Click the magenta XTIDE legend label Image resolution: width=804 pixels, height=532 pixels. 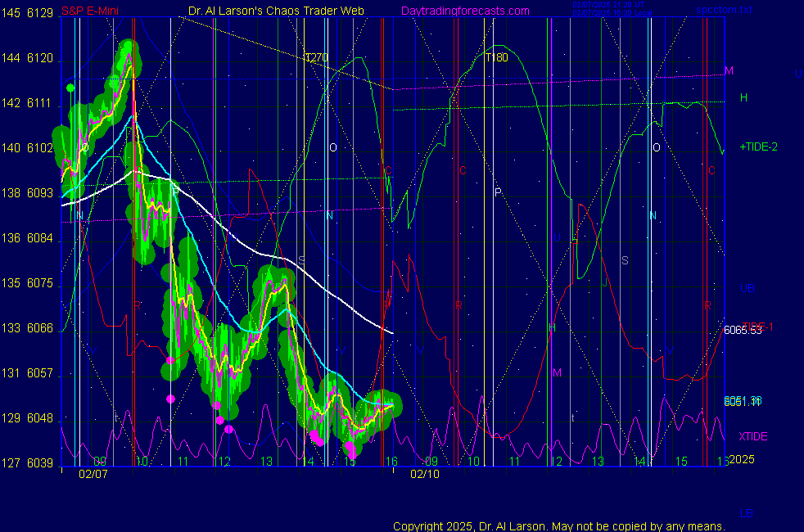tap(753, 436)
